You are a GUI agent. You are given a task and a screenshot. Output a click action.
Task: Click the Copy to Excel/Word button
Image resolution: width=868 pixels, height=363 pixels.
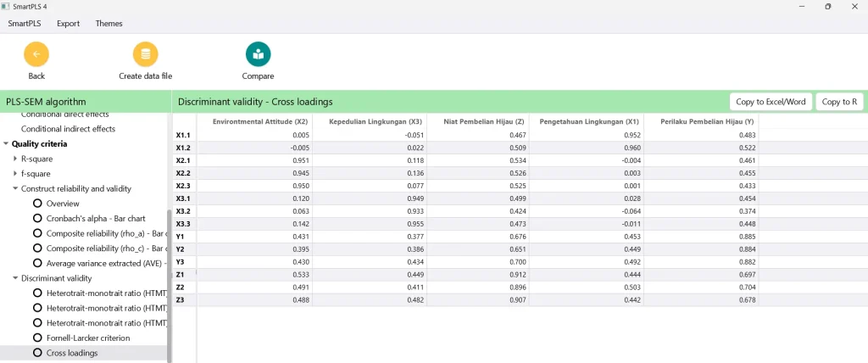[x=771, y=102]
